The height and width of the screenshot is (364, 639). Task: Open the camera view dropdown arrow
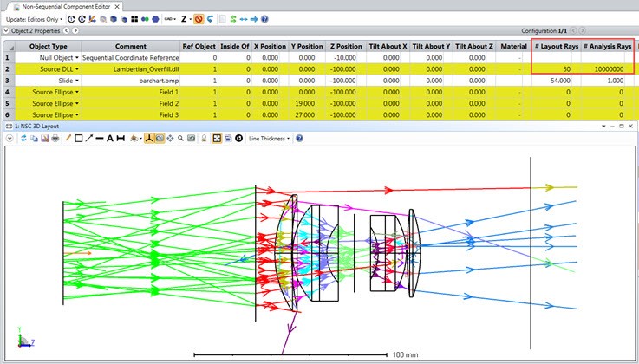pyautogui.click(x=140, y=139)
